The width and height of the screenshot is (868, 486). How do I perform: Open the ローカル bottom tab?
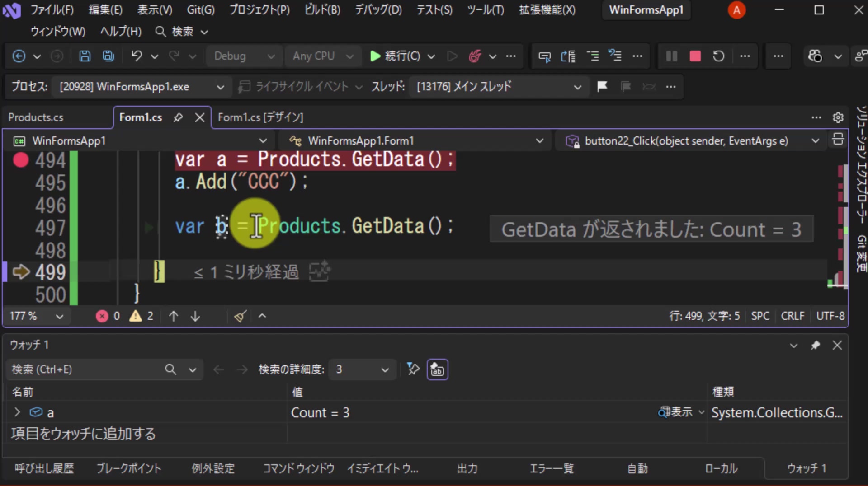tap(721, 469)
